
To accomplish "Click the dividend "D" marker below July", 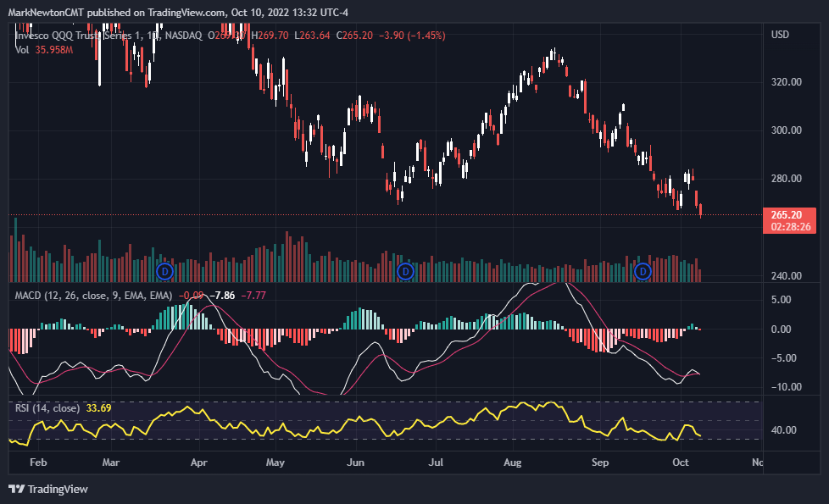I will [404, 272].
